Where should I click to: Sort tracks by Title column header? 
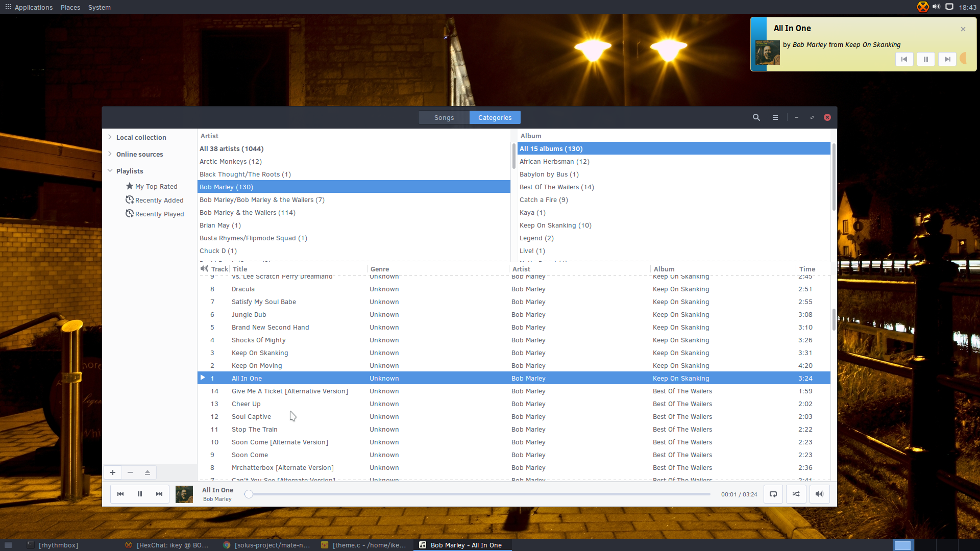[299, 269]
